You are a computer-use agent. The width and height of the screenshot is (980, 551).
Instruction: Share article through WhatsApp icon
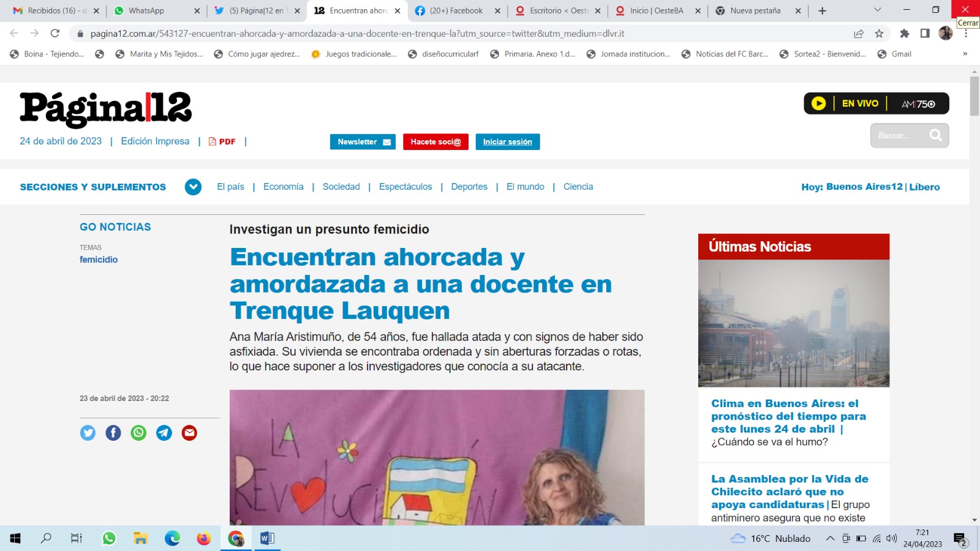click(139, 433)
